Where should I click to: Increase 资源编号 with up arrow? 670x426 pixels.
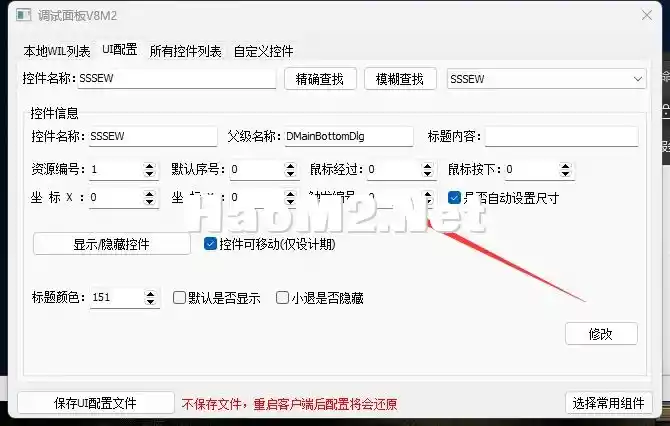[x=149, y=166]
